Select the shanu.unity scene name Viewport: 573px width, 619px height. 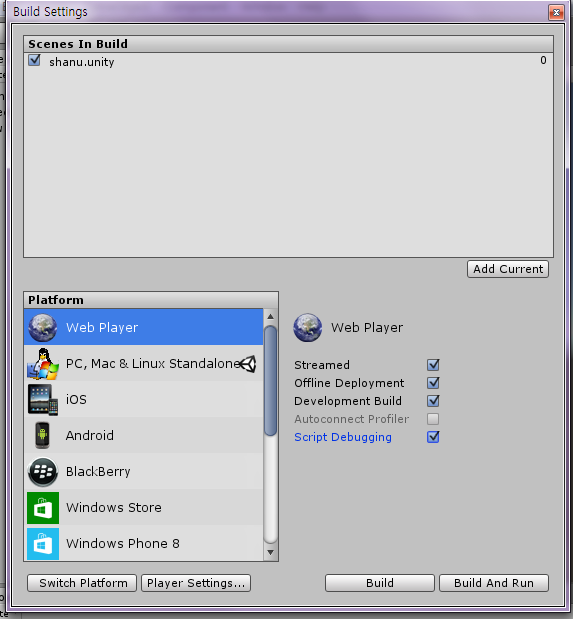click(x=82, y=62)
